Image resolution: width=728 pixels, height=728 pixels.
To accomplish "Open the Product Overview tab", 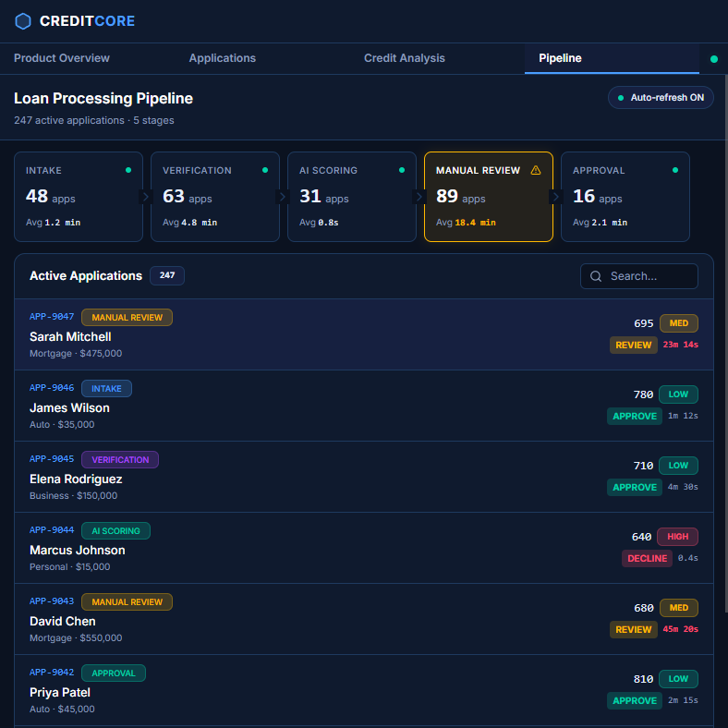I will click(62, 58).
